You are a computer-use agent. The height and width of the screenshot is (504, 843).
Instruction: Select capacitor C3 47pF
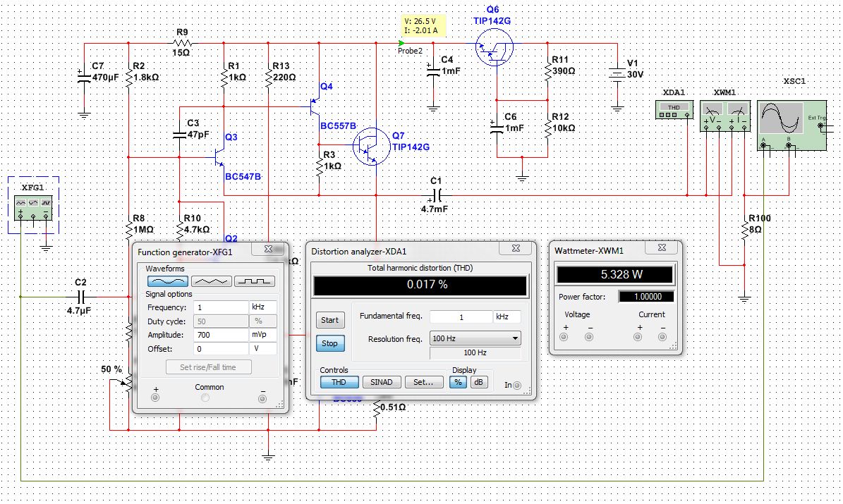(180, 135)
